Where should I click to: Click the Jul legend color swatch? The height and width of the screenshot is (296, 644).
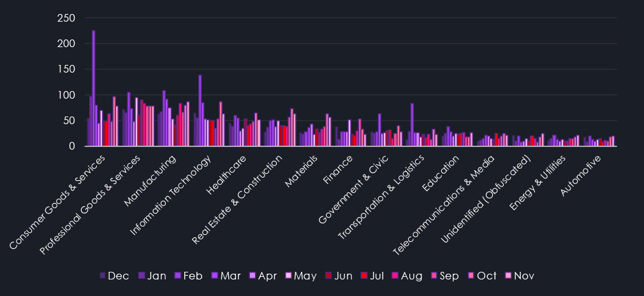(366, 276)
